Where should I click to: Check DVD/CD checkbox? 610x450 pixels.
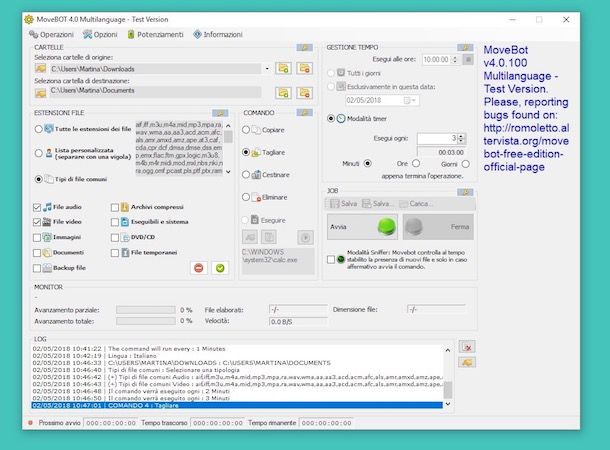click(114, 237)
